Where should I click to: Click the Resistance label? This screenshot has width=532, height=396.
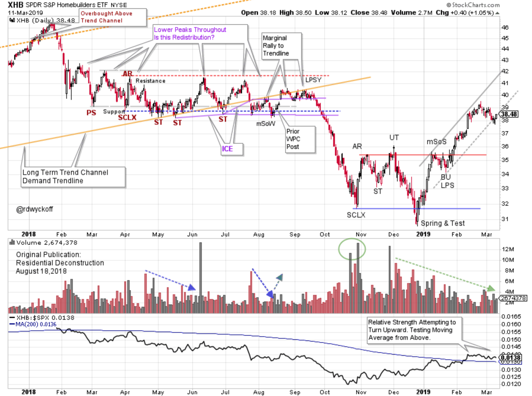(150, 81)
